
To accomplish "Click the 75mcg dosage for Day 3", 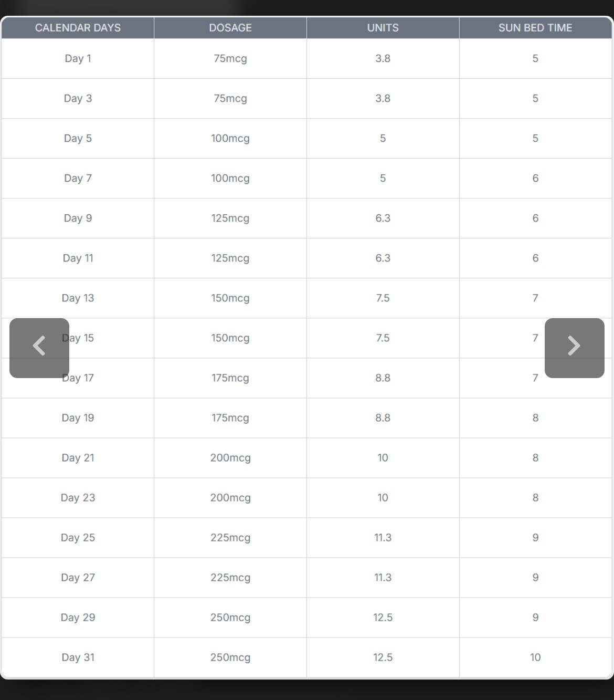I will pos(230,98).
